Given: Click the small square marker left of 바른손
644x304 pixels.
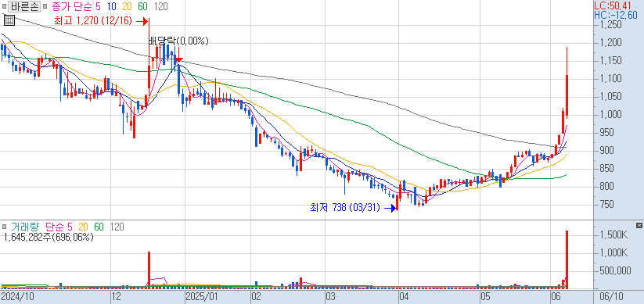Looking at the screenshot, I should coord(5,6).
